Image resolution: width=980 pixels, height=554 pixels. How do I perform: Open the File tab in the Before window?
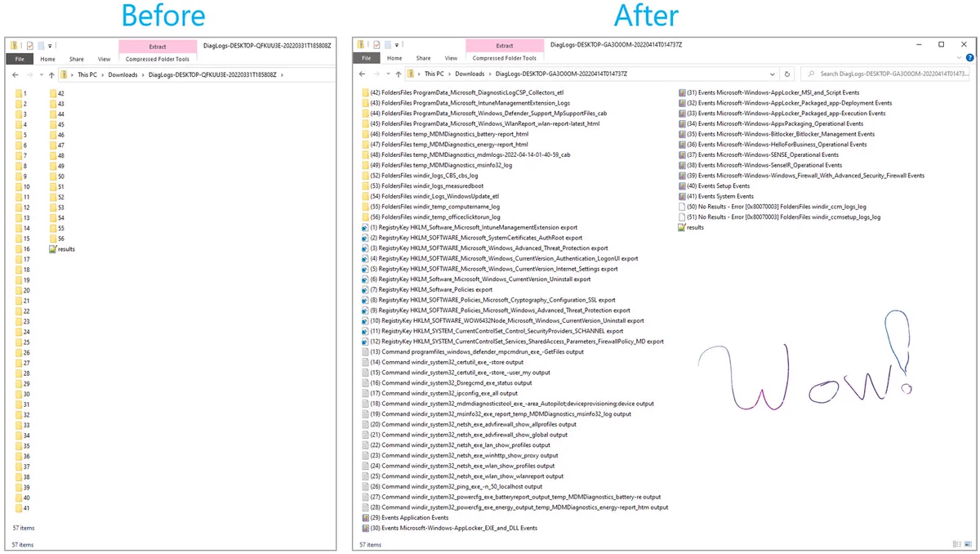[20, 59]
